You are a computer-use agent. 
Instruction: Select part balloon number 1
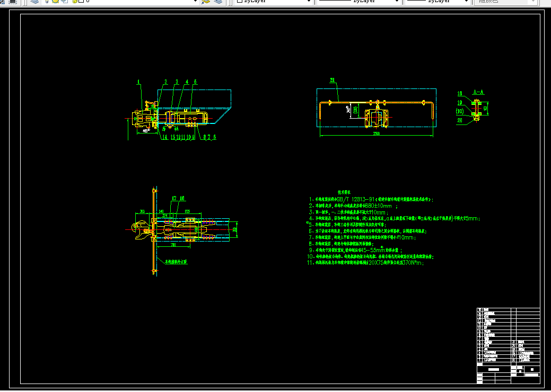pos(138,82)
